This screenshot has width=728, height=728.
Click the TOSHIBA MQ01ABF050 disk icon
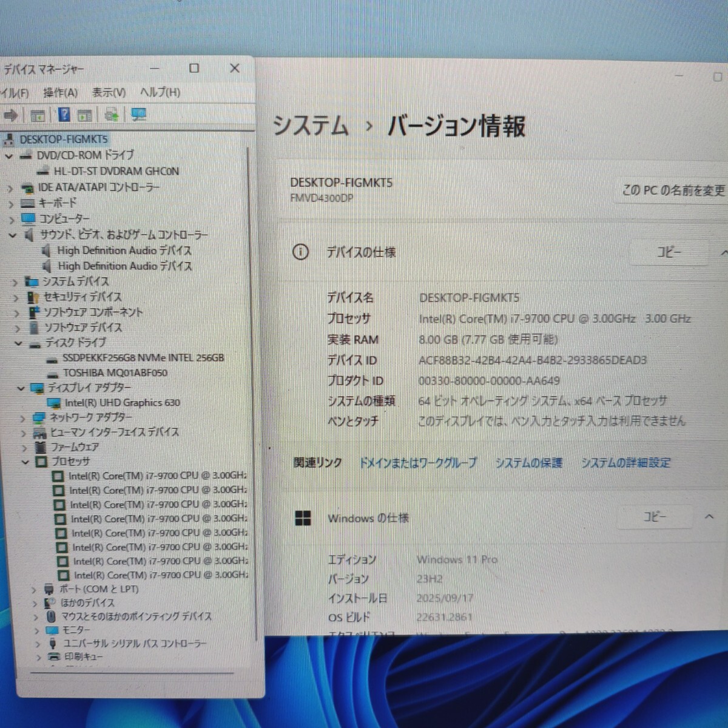[53, 374]
